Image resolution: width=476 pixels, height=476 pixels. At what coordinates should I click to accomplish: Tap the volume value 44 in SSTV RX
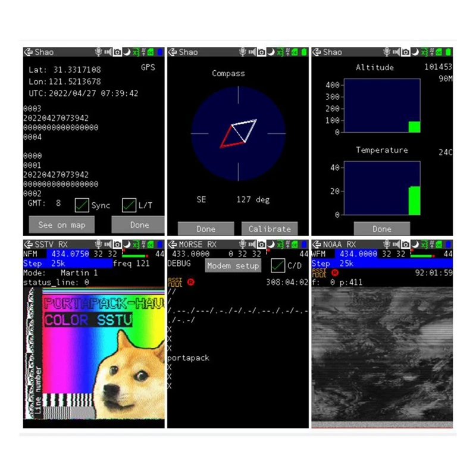coord(159,254)
